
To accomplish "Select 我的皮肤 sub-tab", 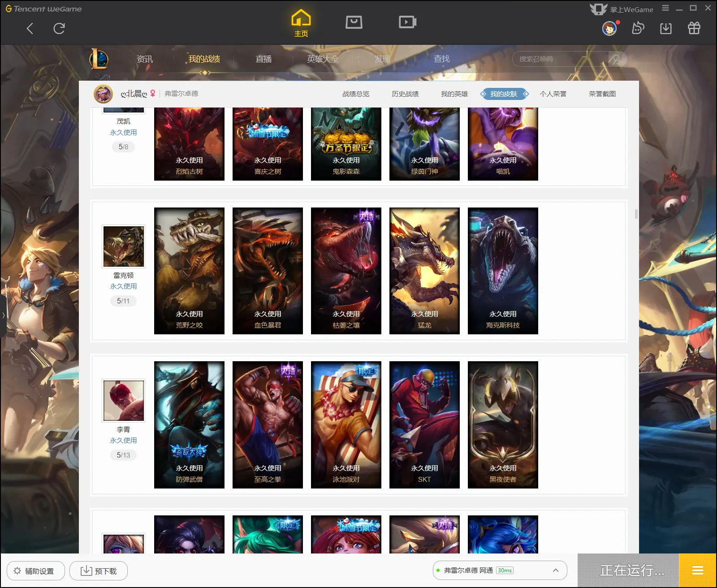I will (504, 94).
